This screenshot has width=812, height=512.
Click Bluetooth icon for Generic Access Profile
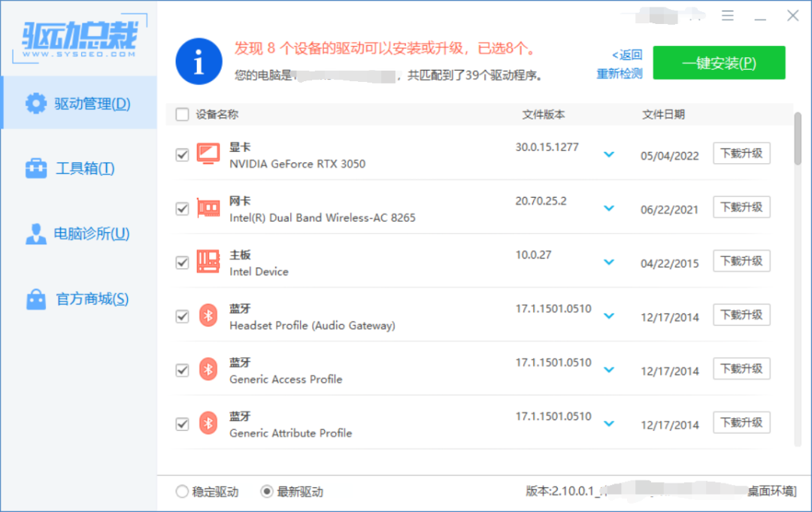(x=208, y=370)
